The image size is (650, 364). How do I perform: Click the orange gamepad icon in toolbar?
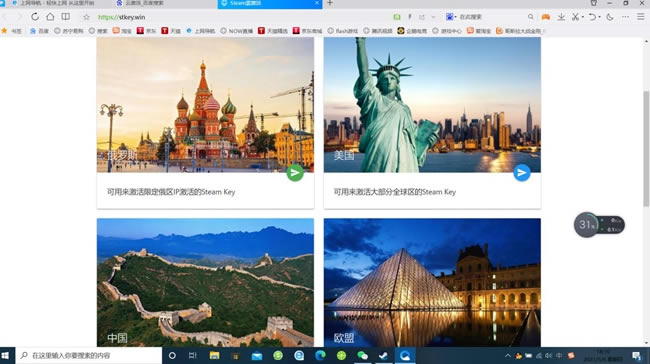(x=546, y=17)
